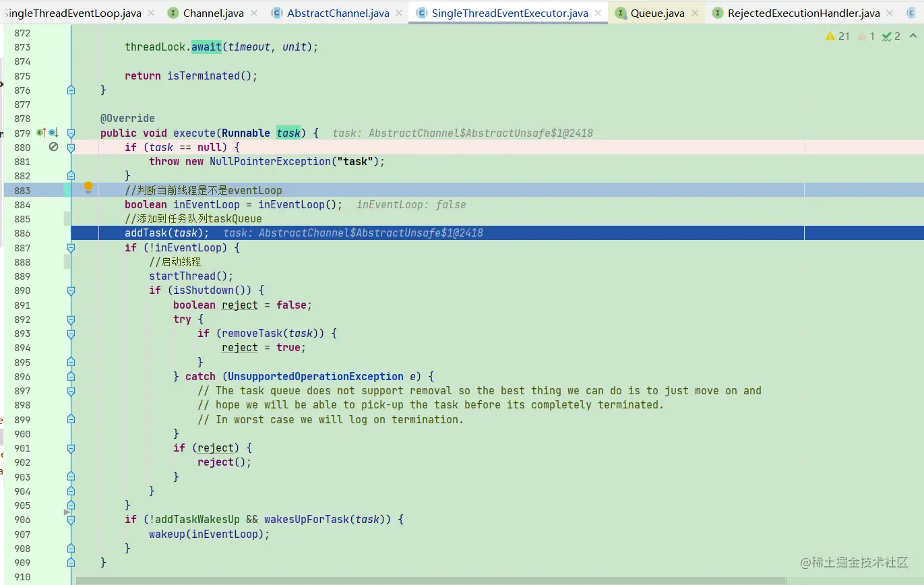Close the SingleThreadEventLoop.java tab
Screen dimensions: 924x585
click(x=150, y=13)
